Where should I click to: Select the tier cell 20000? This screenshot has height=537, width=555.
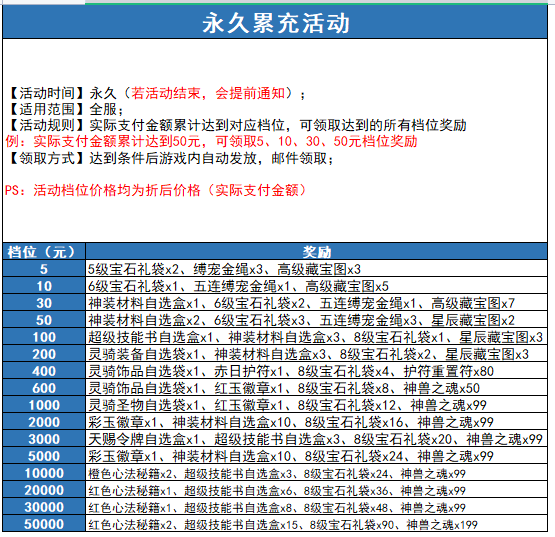tap(44, 490)
